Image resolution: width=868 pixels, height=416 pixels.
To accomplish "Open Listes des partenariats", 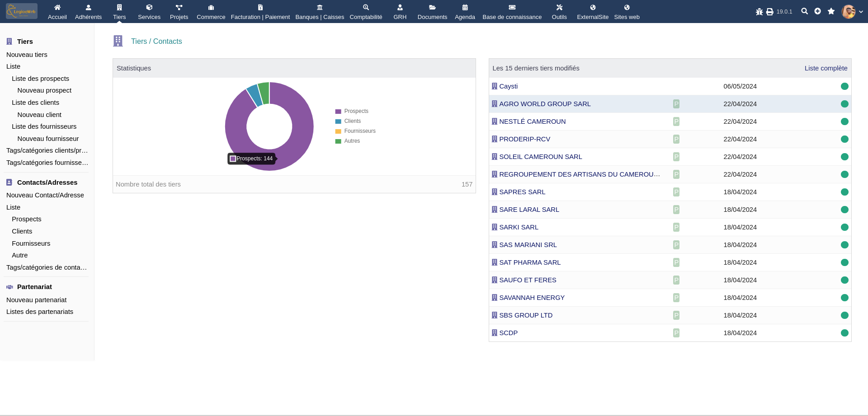I will point(40,312).
